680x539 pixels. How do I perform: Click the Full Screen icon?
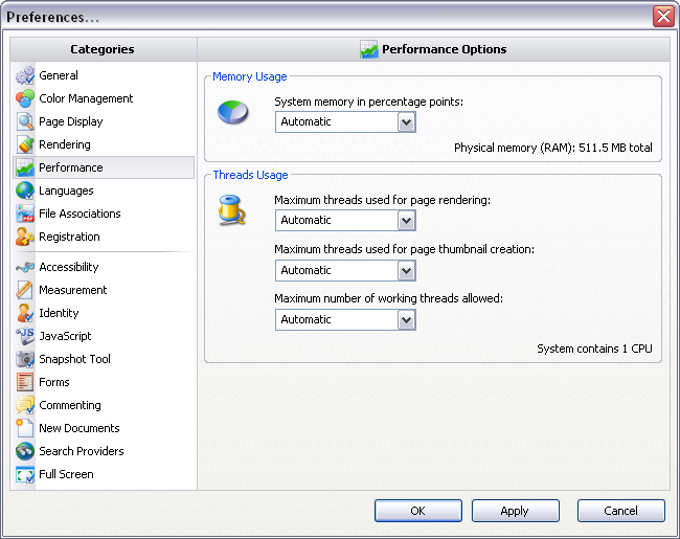coord(25,474)
